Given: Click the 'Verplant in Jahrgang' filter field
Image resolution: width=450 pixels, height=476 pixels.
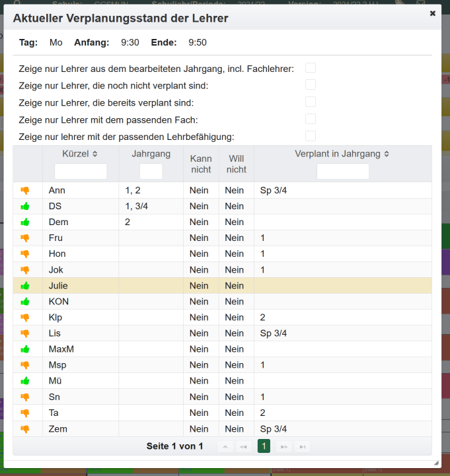Looking at the screenshot, I should pyautogui.click(x=342, y=172).
